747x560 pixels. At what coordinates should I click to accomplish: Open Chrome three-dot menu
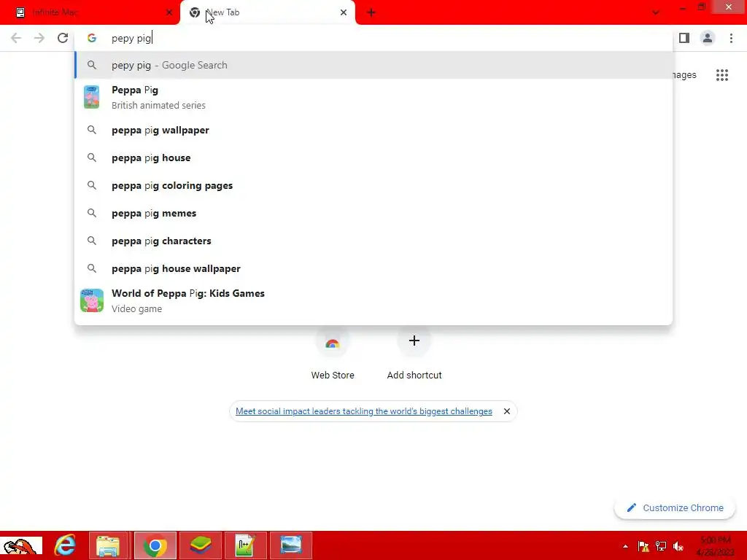[731, 38]
